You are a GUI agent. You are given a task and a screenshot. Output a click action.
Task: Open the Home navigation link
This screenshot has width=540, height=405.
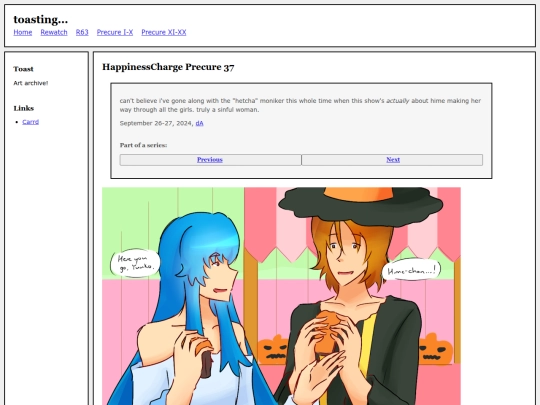click(23, 32)
